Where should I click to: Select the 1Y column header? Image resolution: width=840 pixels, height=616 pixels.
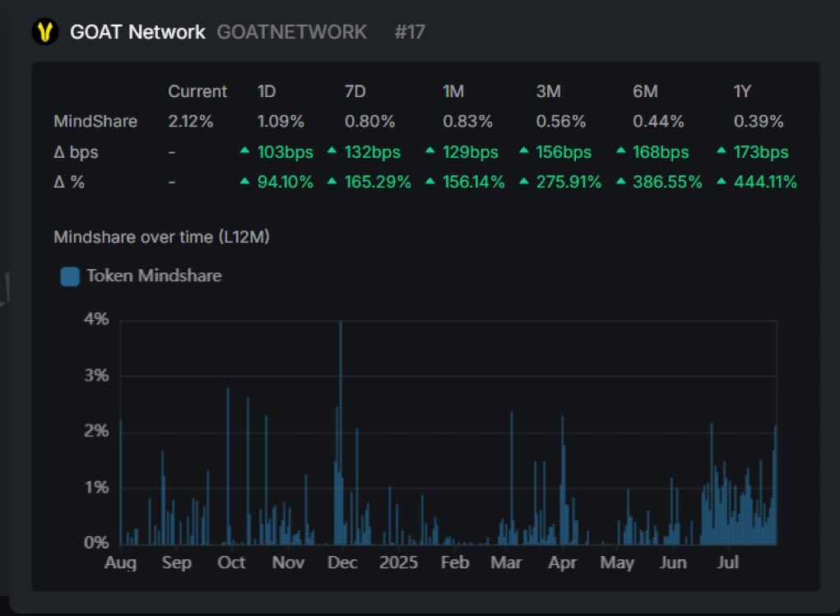click(x=742, y=91)
